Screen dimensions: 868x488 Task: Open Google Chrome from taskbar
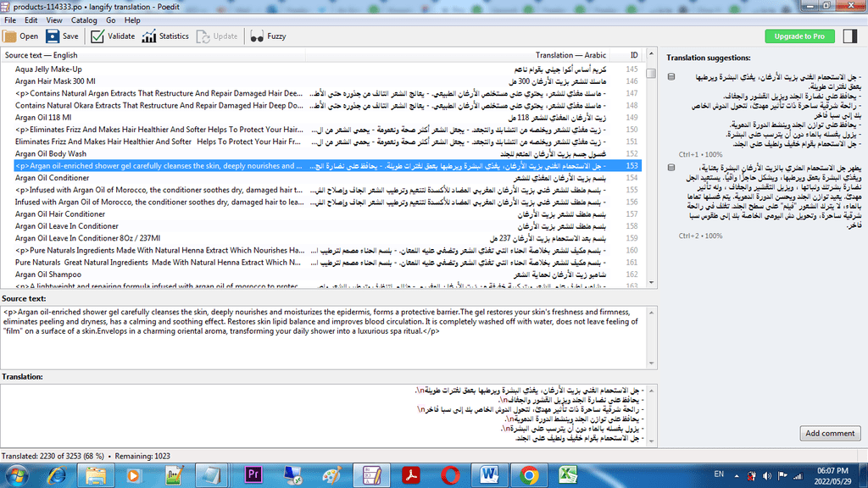[x=529, y=475]
